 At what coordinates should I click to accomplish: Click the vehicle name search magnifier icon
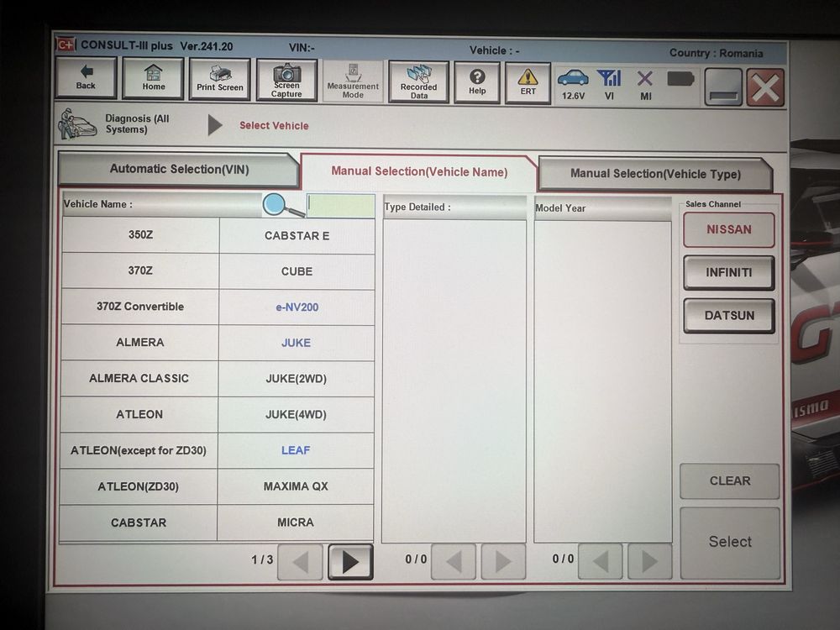pyautogui.click(x=283, y=205)
